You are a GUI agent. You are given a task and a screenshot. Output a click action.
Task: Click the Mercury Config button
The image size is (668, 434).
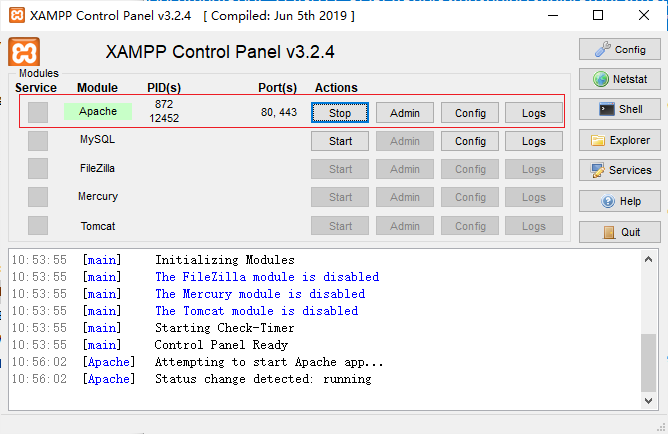point(470,197)
